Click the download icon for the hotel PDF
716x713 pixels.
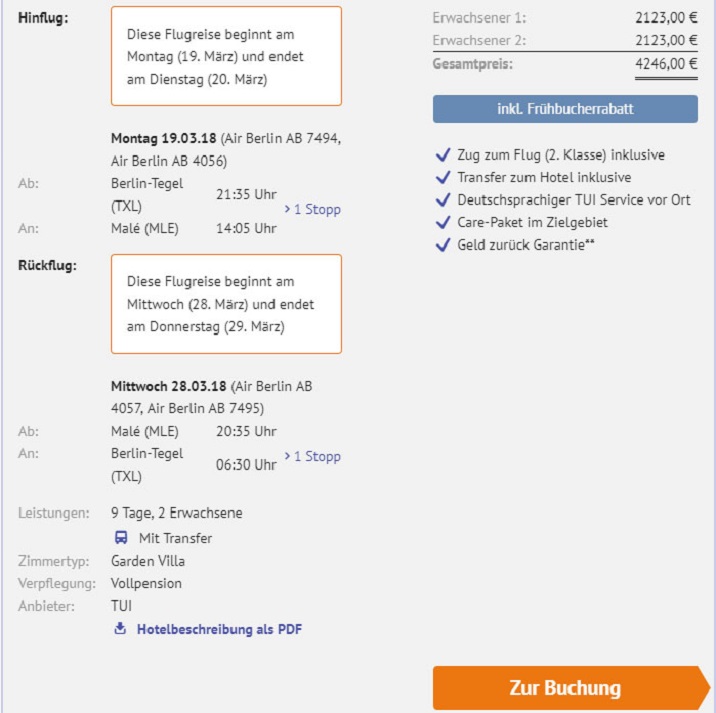tap(121, 629)
